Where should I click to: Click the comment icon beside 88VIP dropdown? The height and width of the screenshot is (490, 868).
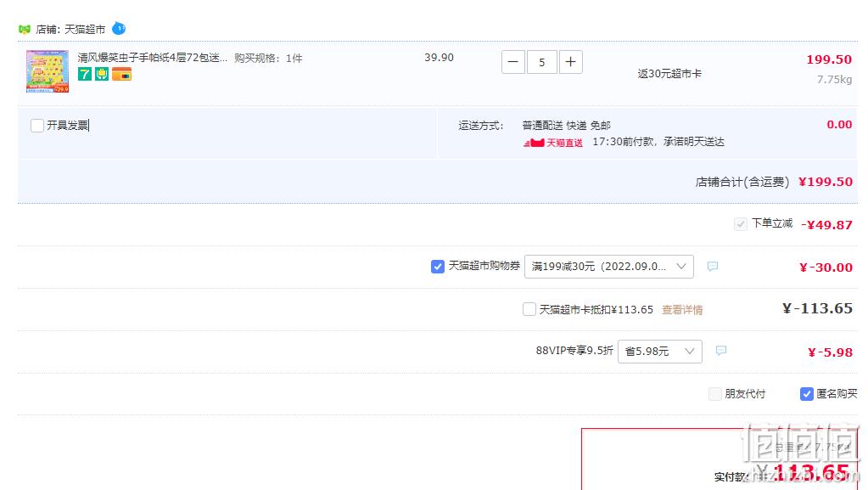(720, 351)
